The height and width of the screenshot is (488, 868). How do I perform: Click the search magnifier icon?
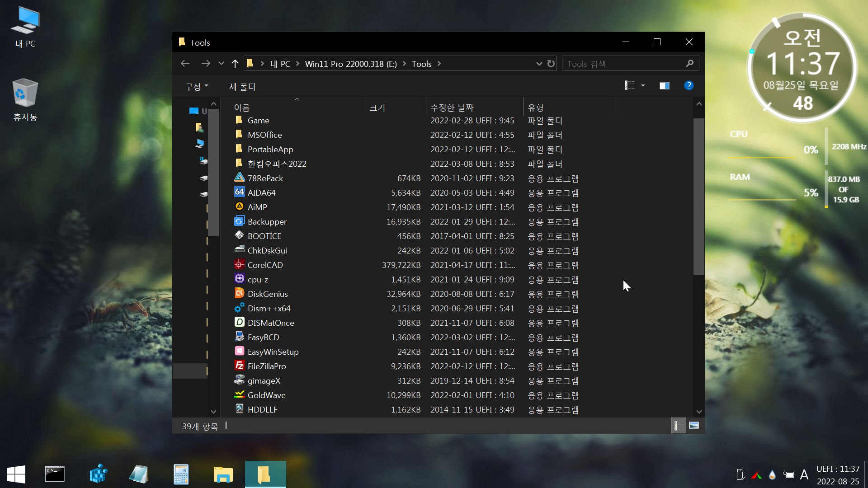[x=689, y=64]
